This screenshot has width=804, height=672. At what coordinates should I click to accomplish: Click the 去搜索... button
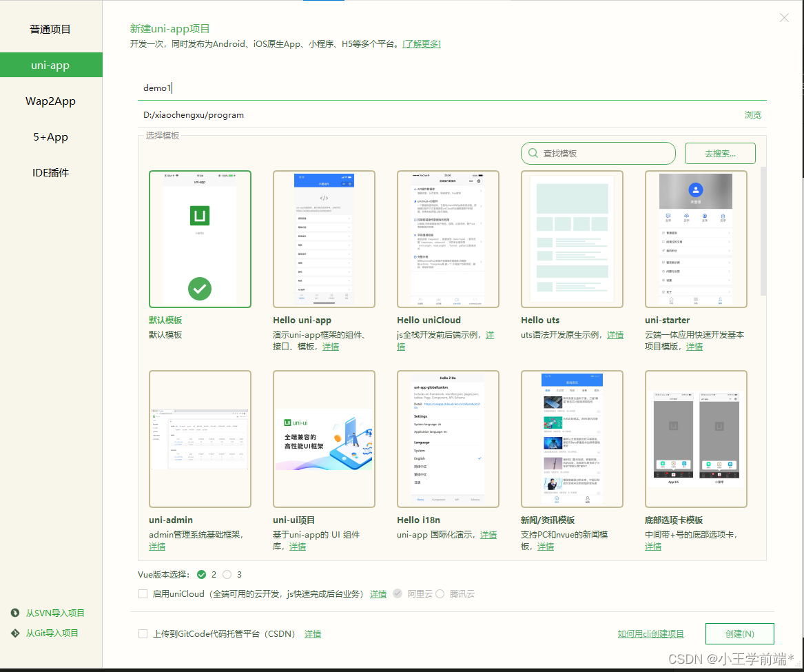[x=720, y=154]
